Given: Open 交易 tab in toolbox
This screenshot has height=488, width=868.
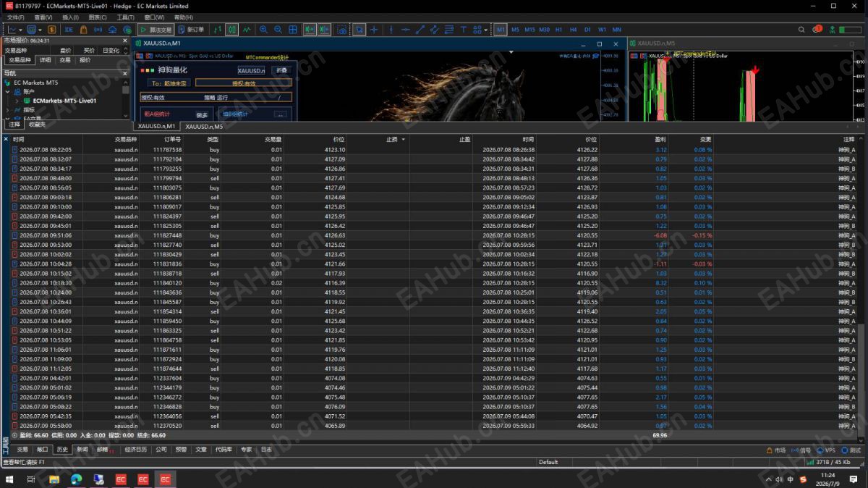Looking at the screenshot, I should (x=22, y=450).
